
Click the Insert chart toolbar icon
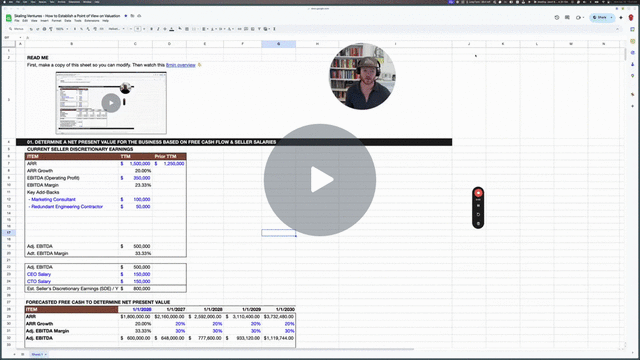tap(253, 29)
